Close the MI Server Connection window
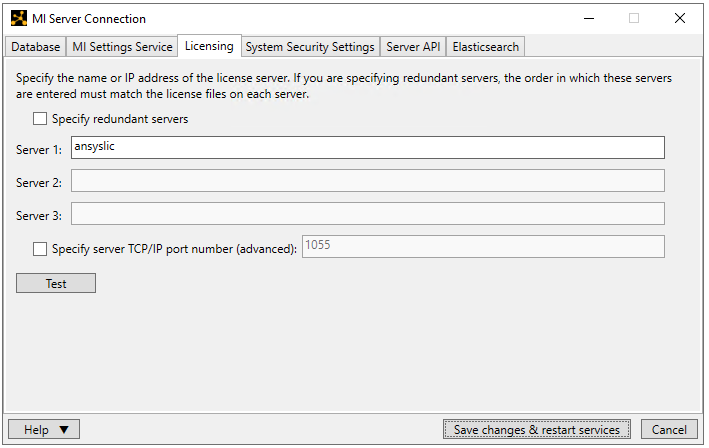Screen dimensions: 709x448 tap(680, 18)
